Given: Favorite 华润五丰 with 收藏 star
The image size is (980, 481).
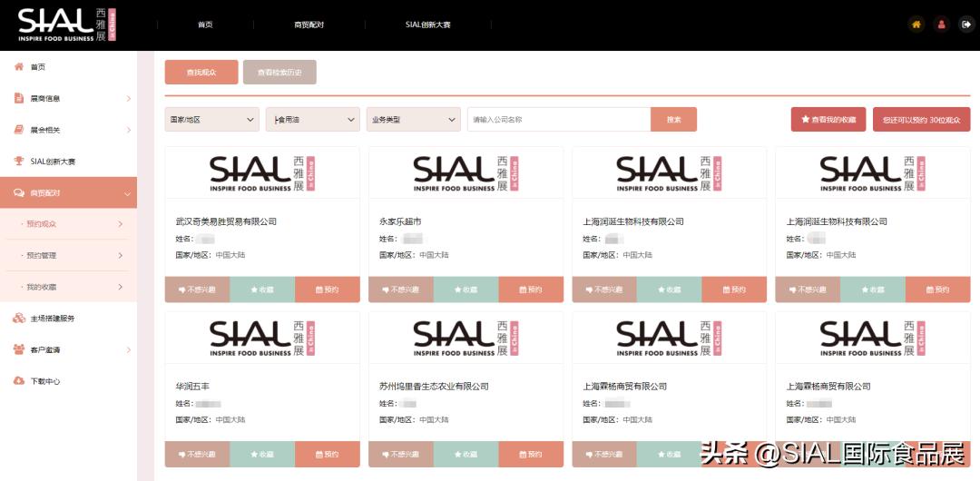Looking at the screenshot, I should 262,454.
